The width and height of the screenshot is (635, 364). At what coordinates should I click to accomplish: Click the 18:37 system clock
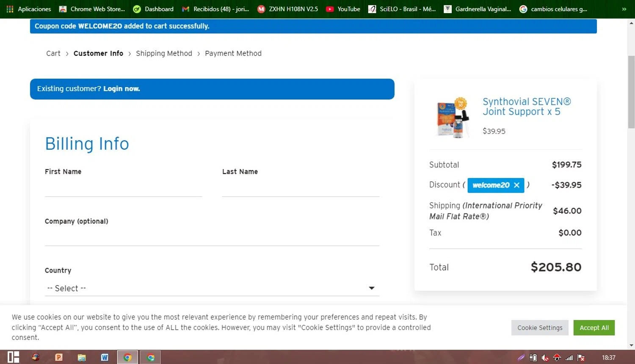pyautogui.click(x=609, y=358)
